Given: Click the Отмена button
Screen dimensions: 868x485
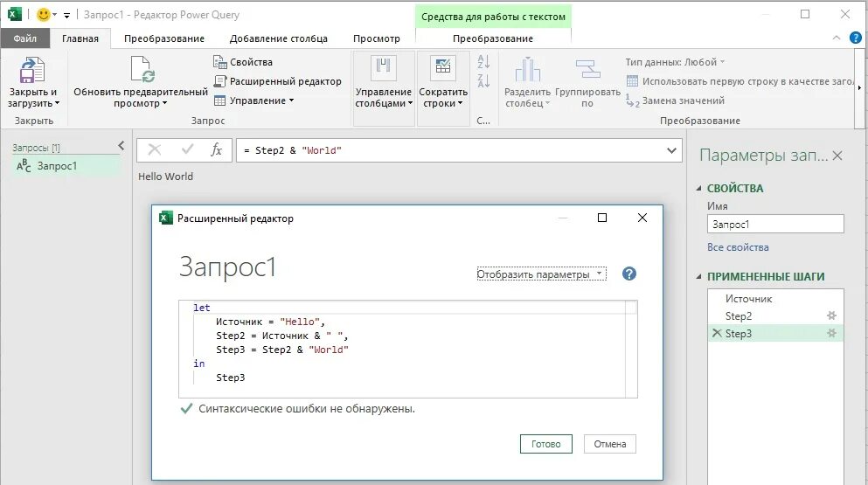Looking at the screenshot, I should (609, 444).
